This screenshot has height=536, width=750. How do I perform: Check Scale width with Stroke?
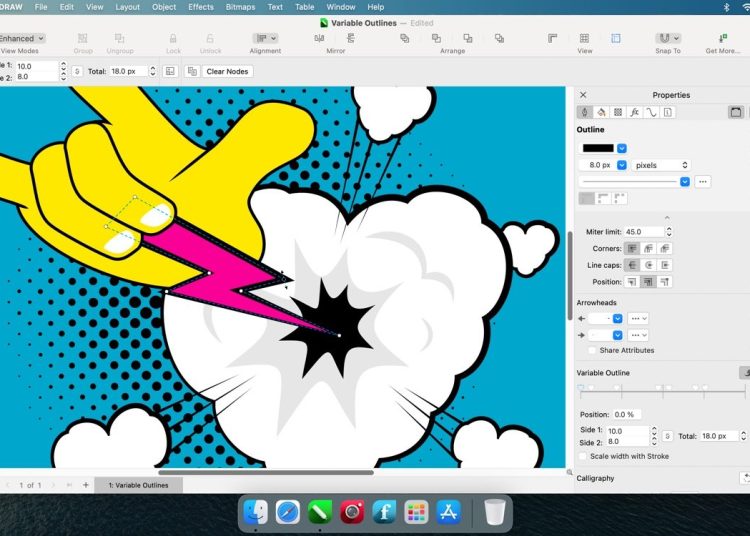(584, 456)
